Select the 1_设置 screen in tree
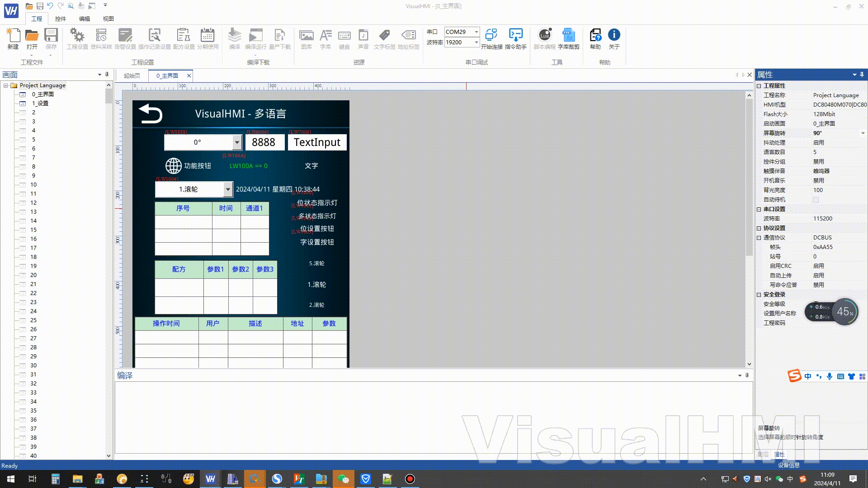 [40, 103]
